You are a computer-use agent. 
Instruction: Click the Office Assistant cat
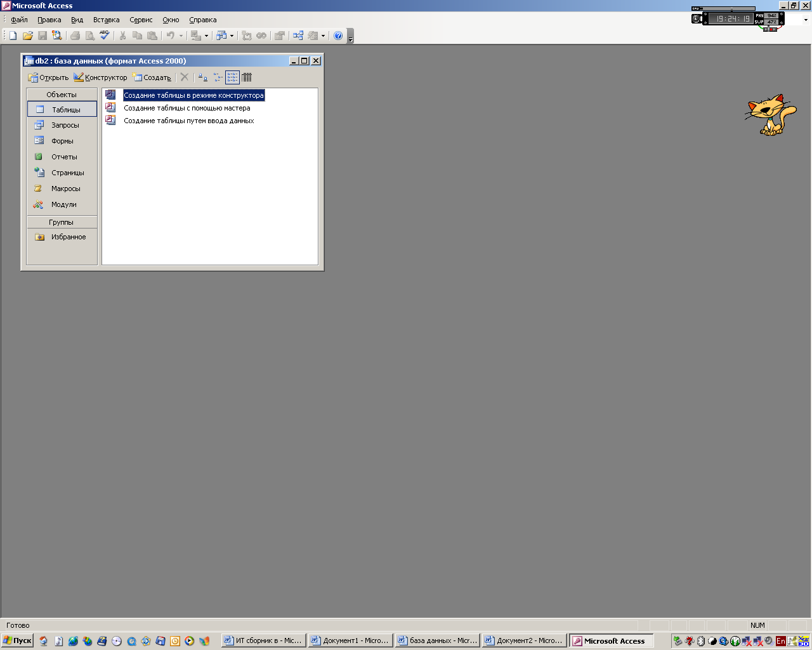point(770,115)
